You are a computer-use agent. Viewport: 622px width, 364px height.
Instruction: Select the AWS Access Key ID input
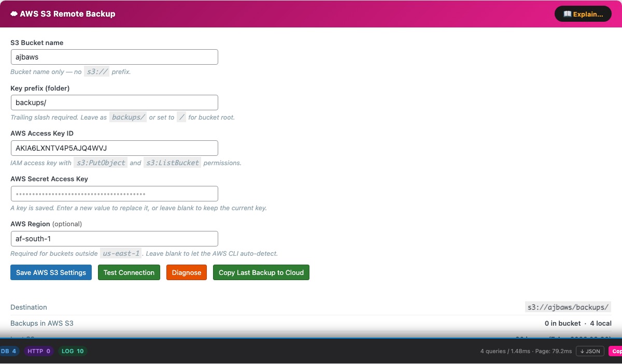tap(114, 148)
